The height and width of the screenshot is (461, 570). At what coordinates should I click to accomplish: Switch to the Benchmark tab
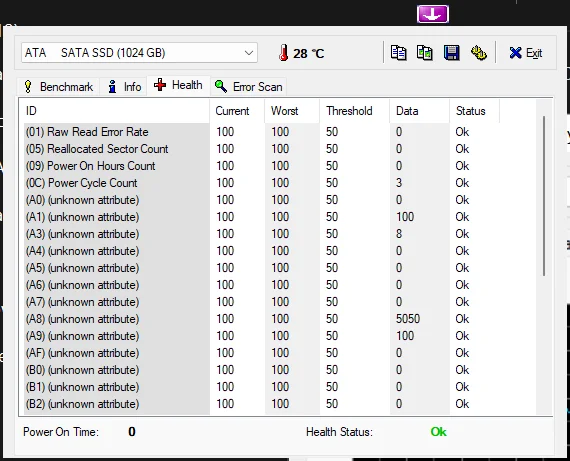(x=58, y=87)
